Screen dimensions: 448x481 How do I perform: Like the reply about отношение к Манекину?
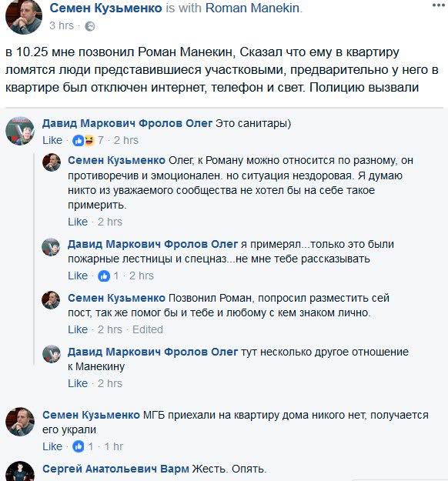point(78,383)
